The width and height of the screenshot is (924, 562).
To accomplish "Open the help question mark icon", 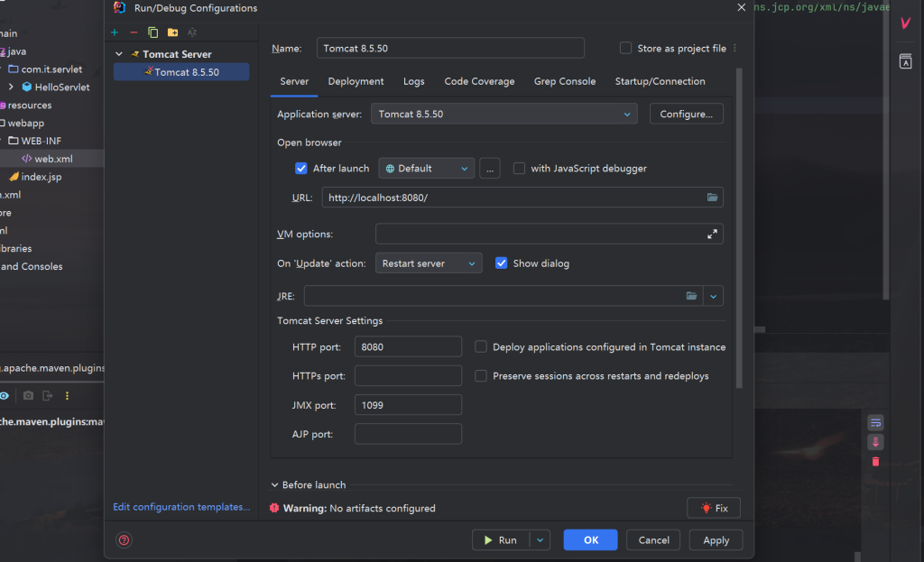I will click(125, 540).
